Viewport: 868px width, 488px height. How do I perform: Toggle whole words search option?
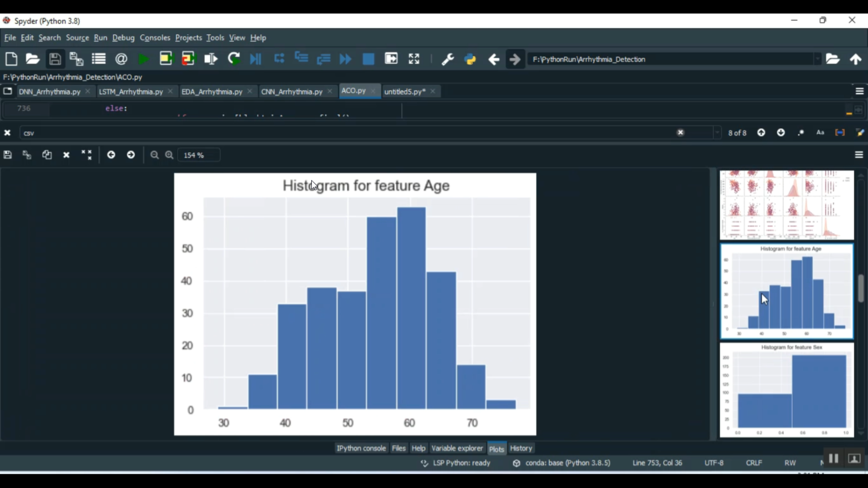(840, 133)
